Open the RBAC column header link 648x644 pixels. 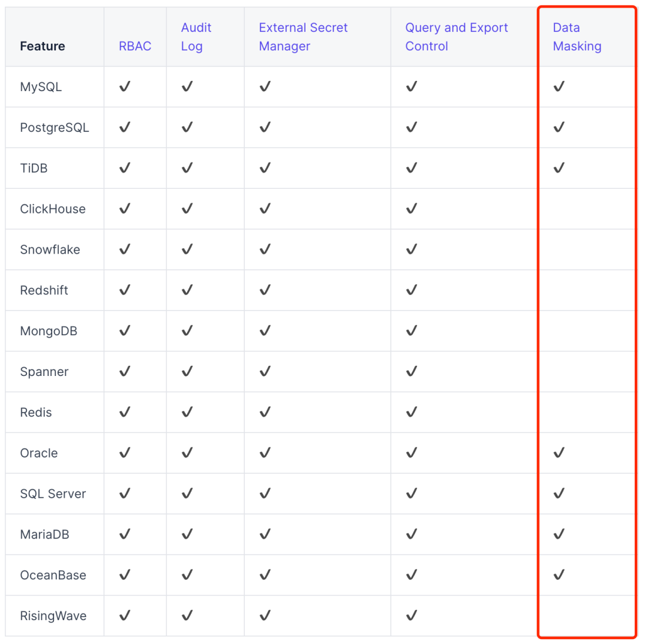pos(135,46)
